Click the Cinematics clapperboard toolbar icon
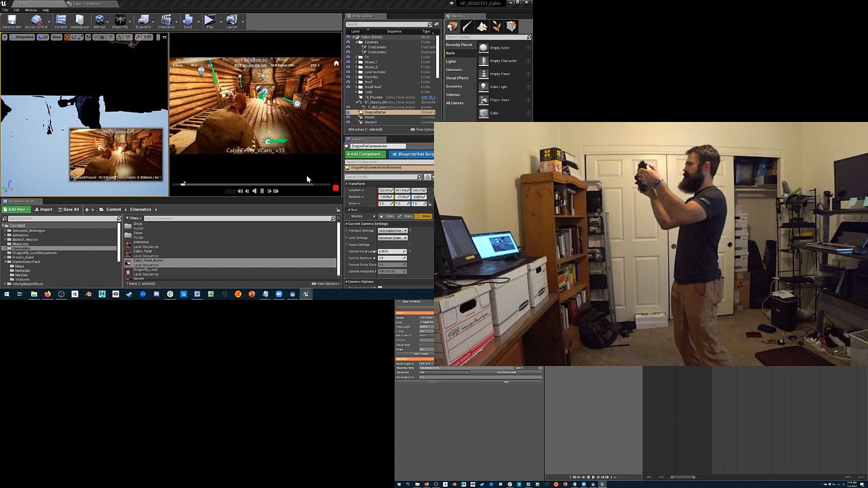Viewport: 868px width, 488px height. (166, 21)
